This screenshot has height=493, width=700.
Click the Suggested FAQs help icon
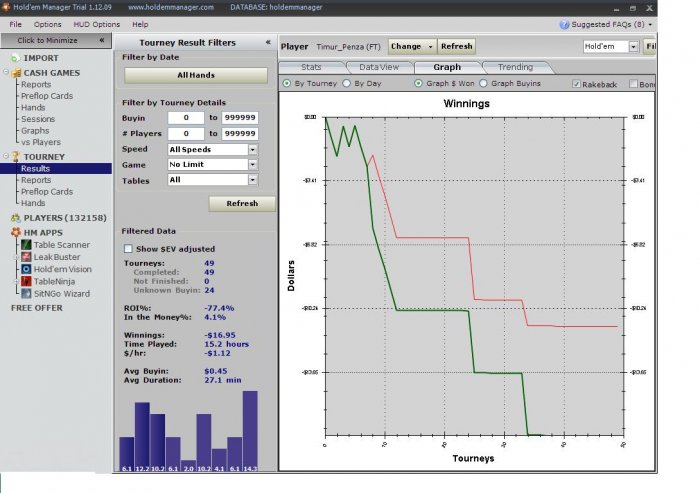coord(566,24)
